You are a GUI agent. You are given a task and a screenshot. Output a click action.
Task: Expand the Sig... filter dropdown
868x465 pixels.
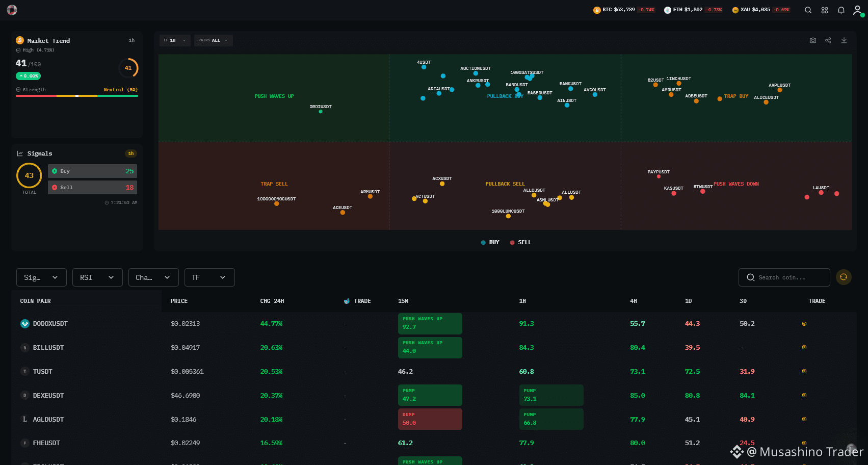click(x=41, y=277)
